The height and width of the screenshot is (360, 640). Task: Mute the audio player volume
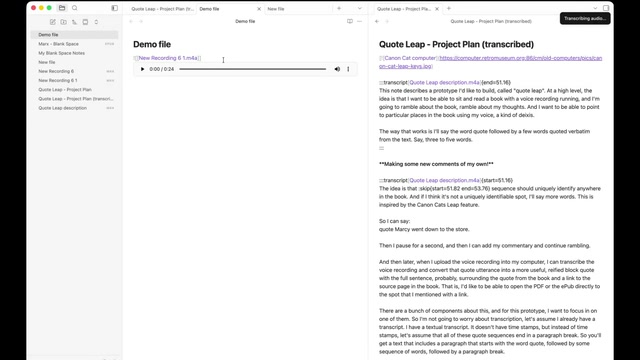[337, 69]
